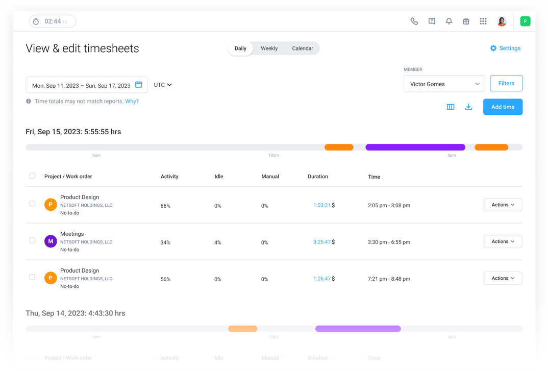Open the Victor Gomes member dropdown
The height and width of the screenshot is (392, 548).
pyautogui.click(x=444, y=84)
